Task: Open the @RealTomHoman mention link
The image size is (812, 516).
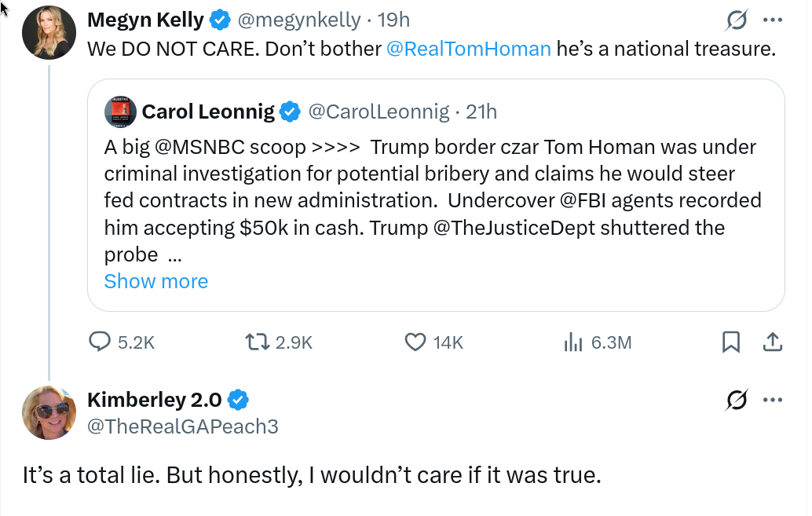Action: click(x=469, y=49)
